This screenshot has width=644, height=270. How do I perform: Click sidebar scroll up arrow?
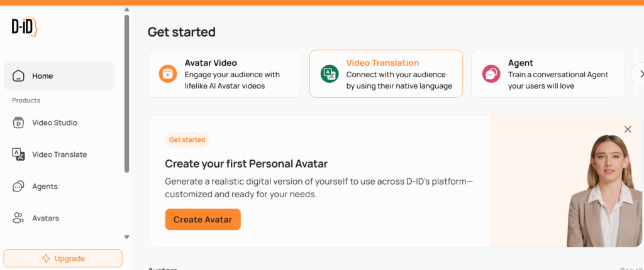click(126, 9)
